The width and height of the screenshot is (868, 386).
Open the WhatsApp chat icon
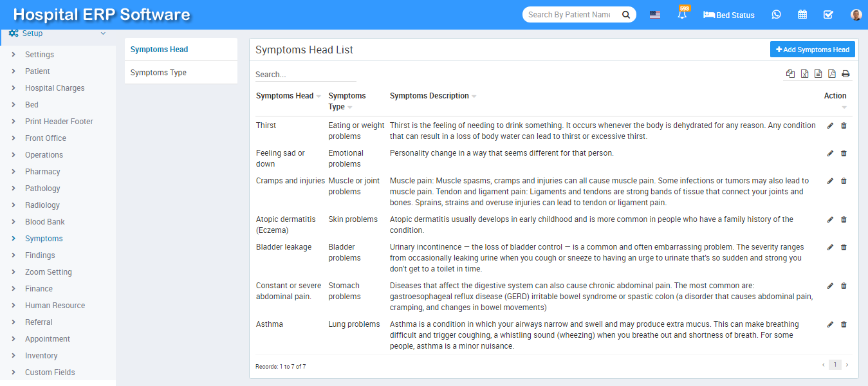point(777,14)
